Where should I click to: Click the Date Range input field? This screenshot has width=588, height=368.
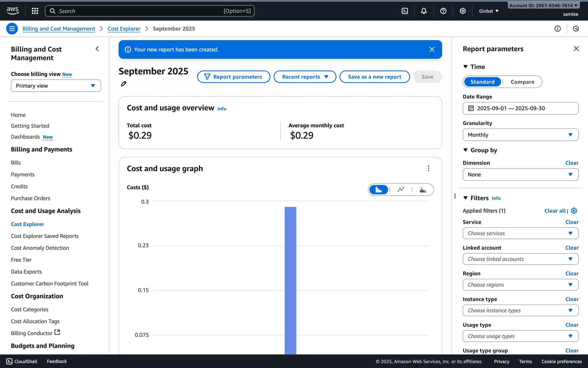pyautogui.click(x=520, y=108)
